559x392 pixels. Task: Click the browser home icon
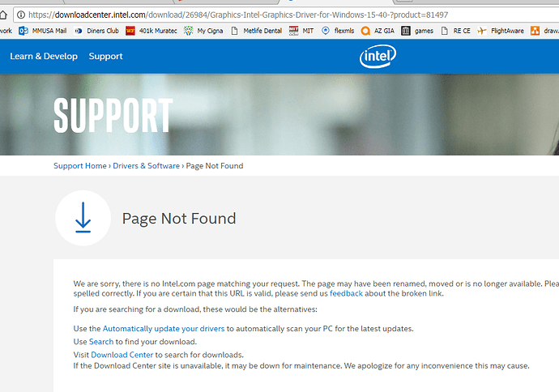[3, 15]
